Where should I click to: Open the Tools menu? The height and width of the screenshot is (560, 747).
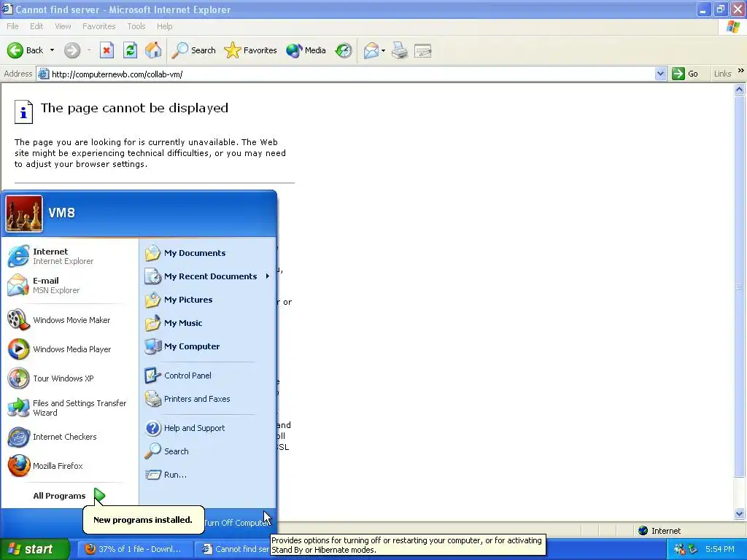coord(136,26)
